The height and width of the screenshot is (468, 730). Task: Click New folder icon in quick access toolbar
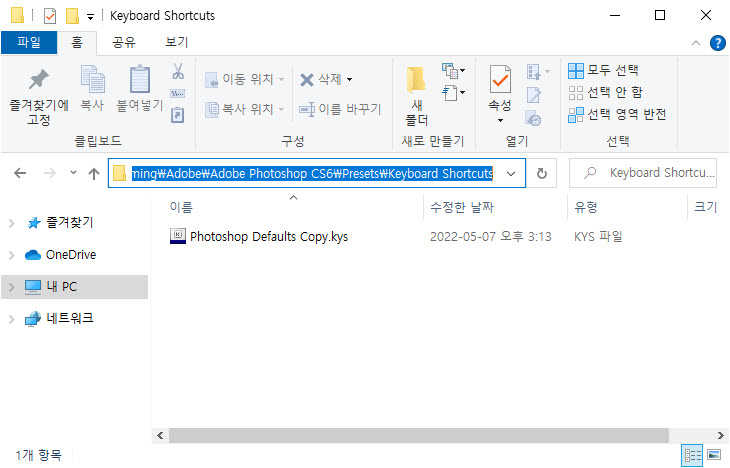[x=72, y=16]
